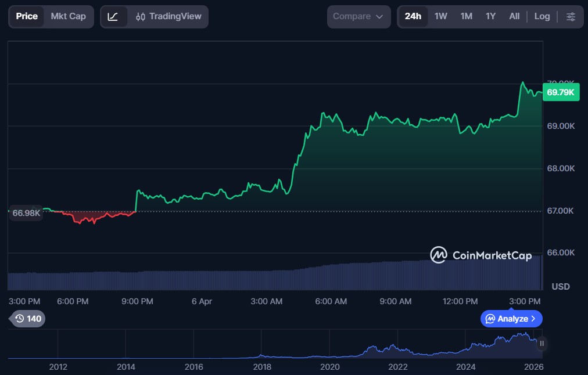588x375 pixels.
Task: Toggle Log scale on the chart
Action: 542,16
